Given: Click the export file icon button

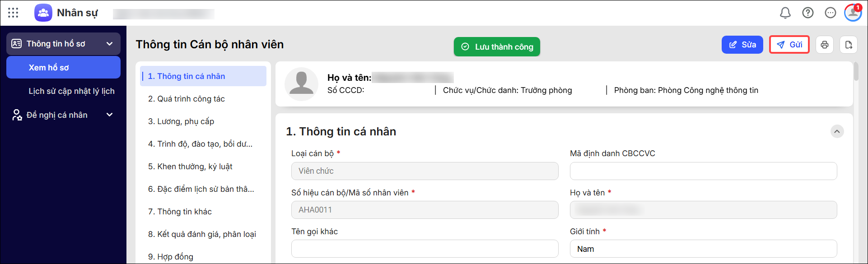Looking at the screenshot, I should click(849, 45).
